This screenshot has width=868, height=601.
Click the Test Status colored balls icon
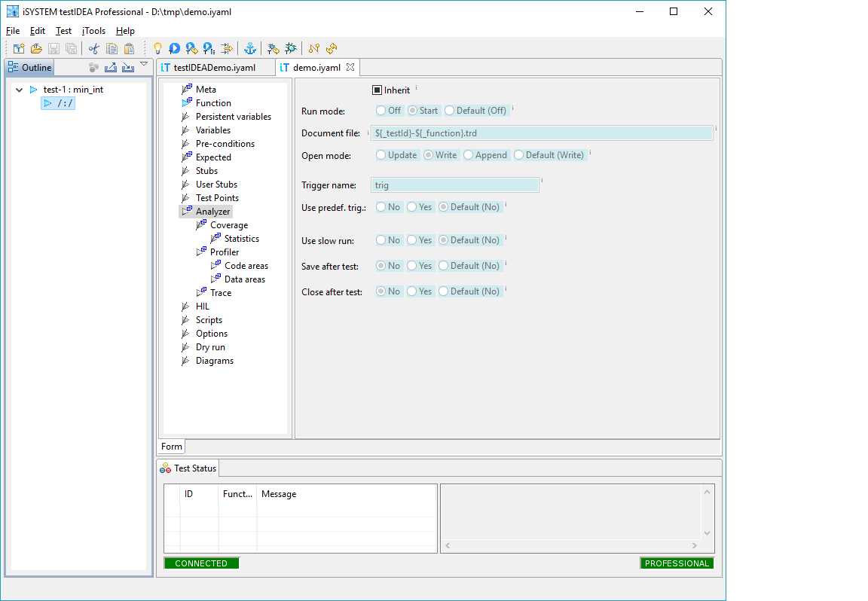click(x=165, y=468)
